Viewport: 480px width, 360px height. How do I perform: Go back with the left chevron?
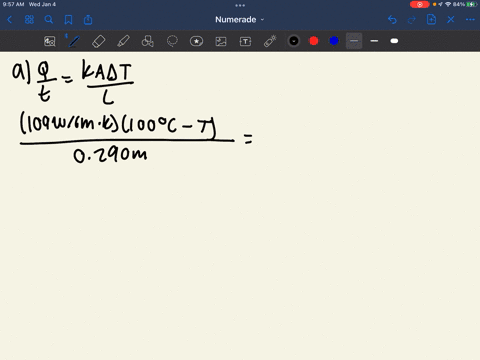[x=10, y=20]
